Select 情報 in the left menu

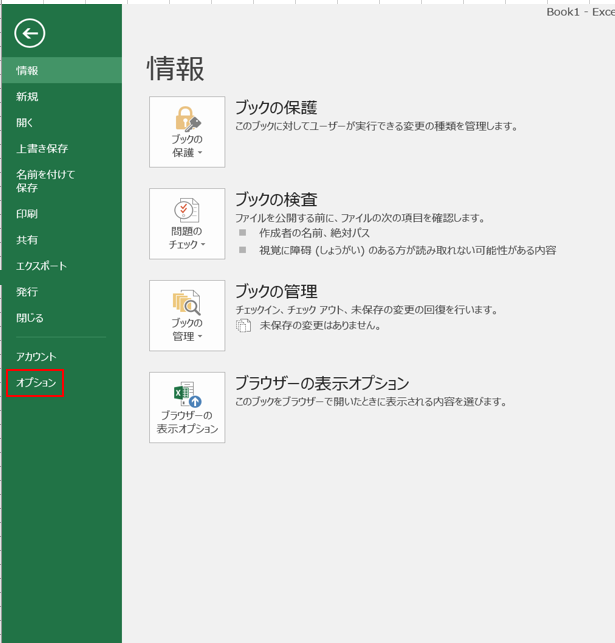point(62,71)
